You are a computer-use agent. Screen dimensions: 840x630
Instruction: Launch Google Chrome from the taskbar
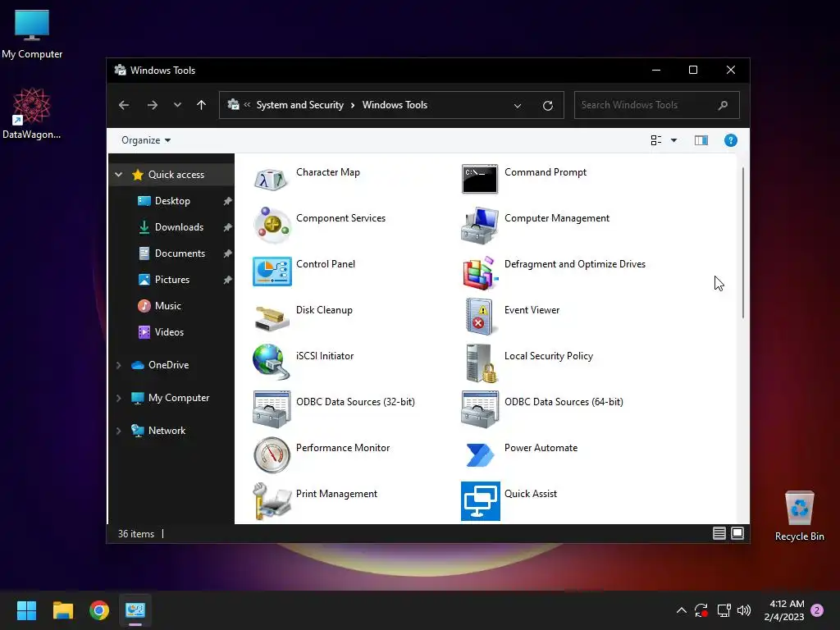coord(99,610)
